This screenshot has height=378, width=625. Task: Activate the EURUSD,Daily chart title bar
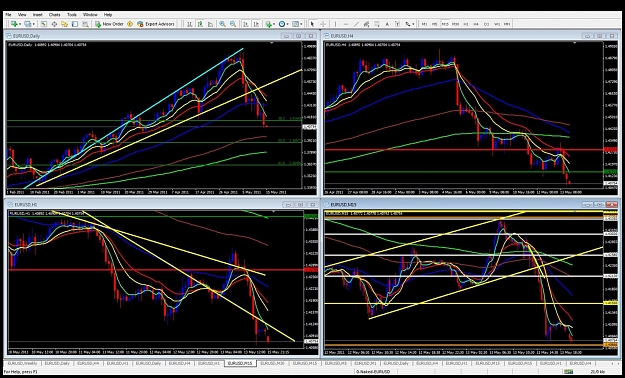point(161,36)
